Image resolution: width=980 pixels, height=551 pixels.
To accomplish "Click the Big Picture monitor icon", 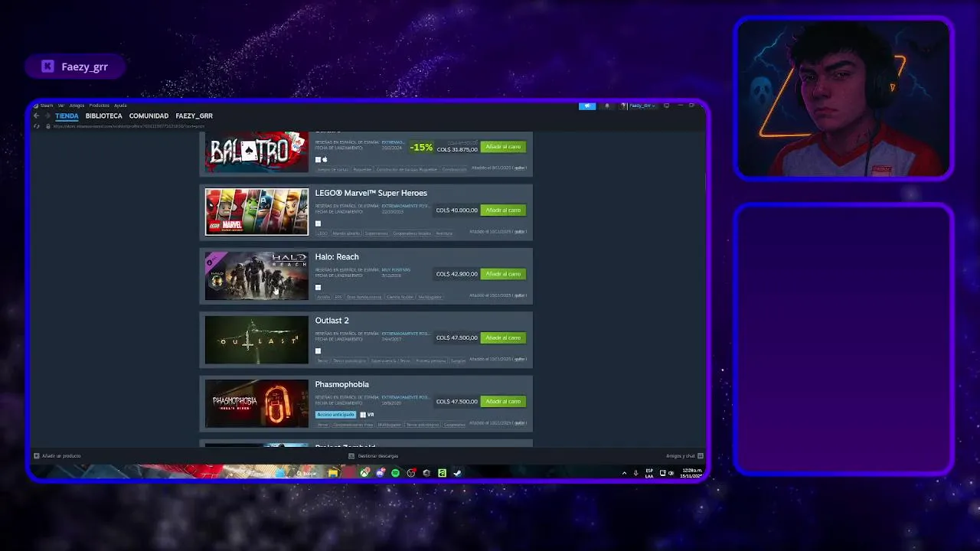I will click(x=666, y=106).
